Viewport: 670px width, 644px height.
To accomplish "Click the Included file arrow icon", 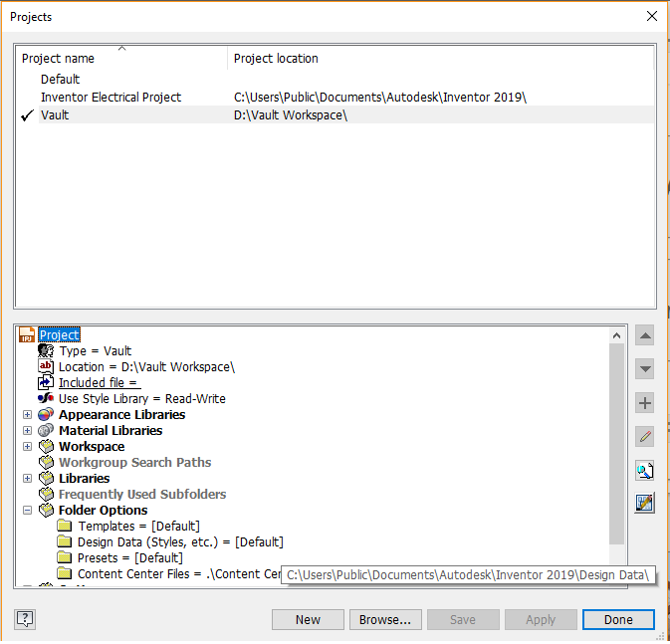I will click(46, 383).
